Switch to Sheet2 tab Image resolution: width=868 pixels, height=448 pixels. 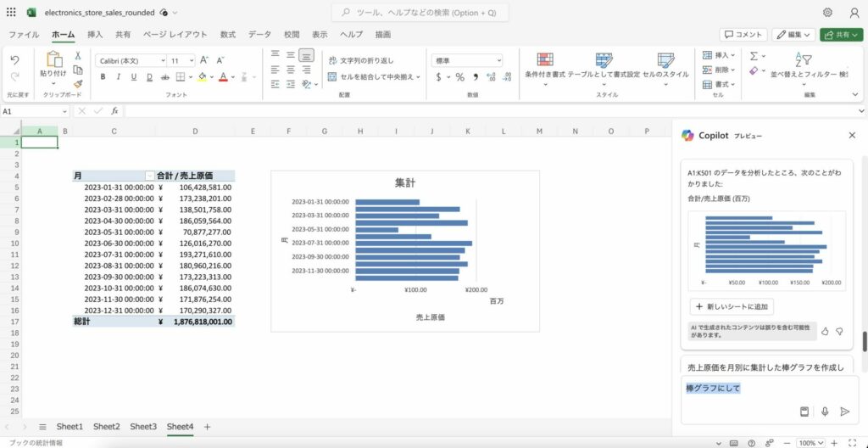coord(106,427)
